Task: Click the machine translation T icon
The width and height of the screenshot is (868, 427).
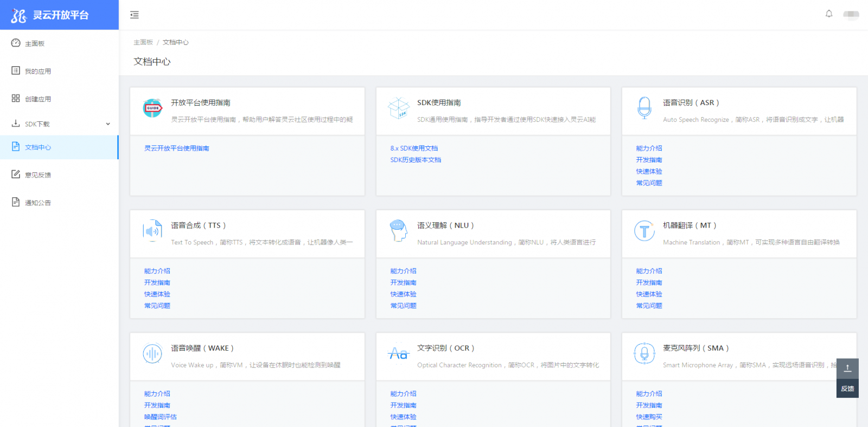Action: point(644,231)
